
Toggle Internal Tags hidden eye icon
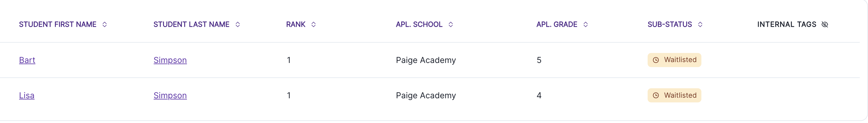[x=825, y=24]
